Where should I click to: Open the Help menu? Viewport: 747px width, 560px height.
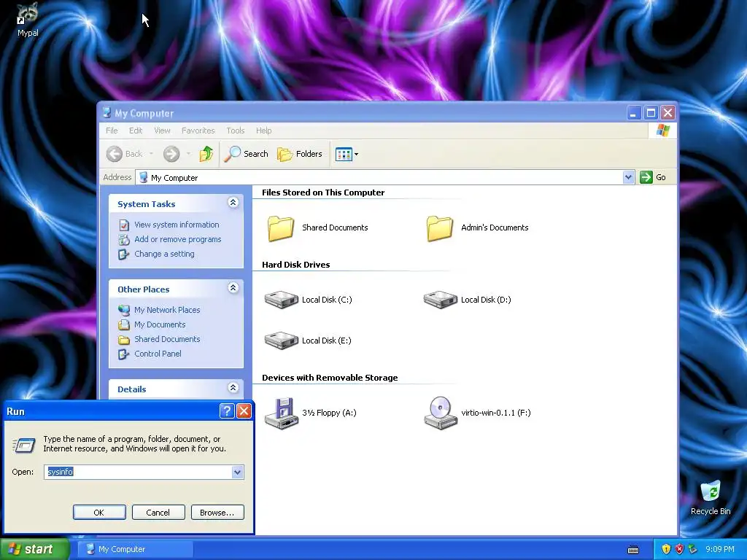click(263, 131)
